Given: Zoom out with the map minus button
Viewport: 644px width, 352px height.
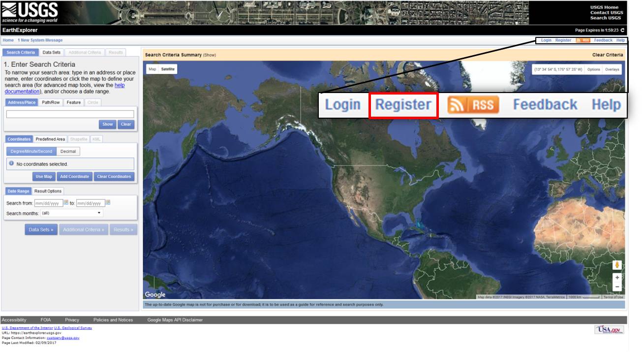Looking at the screenshot, I should [617, 287].
